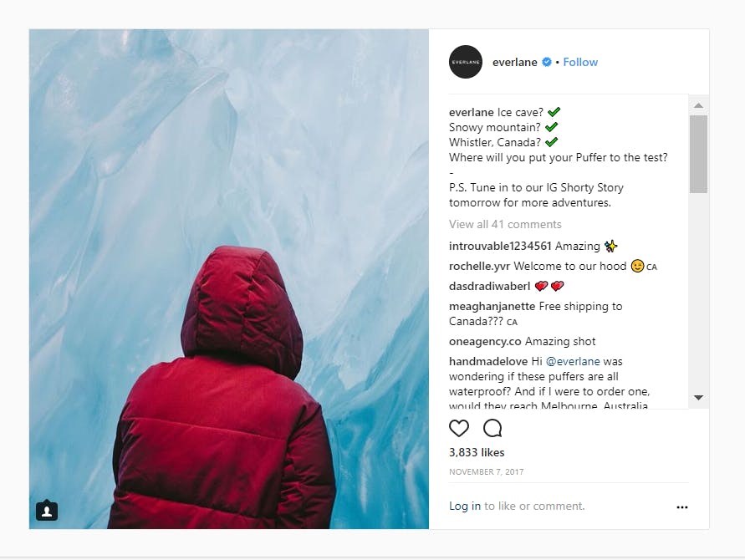Click the tagged people icon on photo
Screen dimensions: 745x560
coord(47,510)
